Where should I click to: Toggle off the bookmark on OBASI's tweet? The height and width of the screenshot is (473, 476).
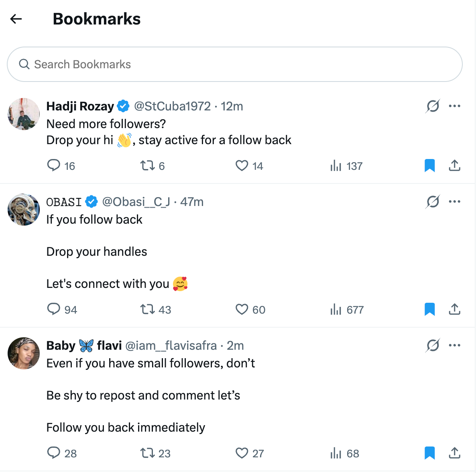429,309
